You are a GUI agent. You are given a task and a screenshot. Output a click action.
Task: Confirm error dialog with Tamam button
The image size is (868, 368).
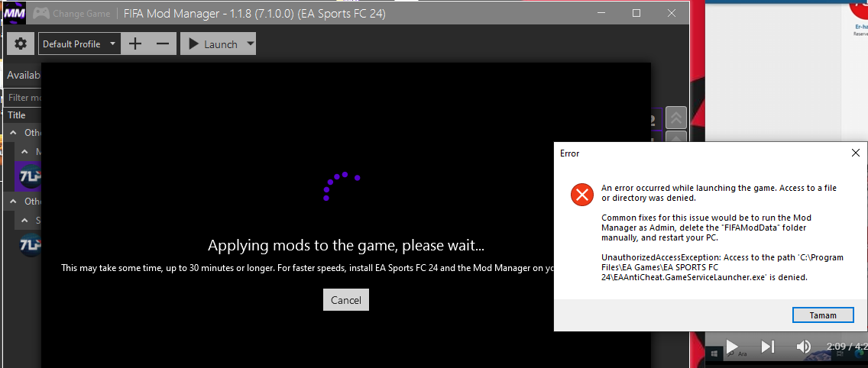[x=823, y=315]
